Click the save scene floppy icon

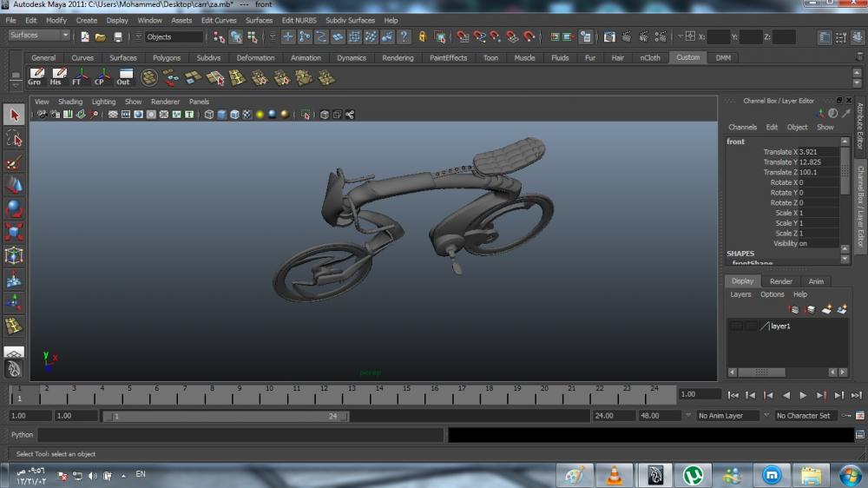pos(117,36)
